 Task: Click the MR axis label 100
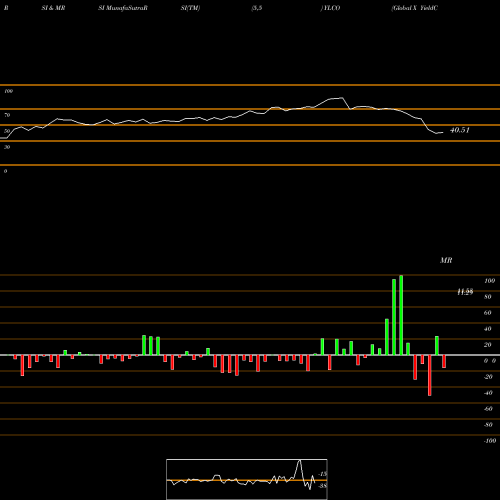click(490, 281)
